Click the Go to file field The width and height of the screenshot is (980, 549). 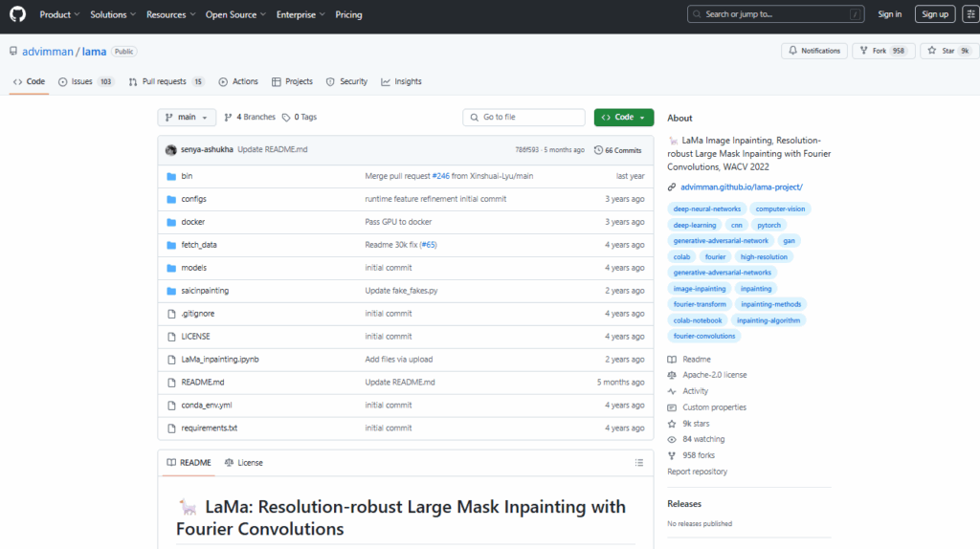coord(523,118)
